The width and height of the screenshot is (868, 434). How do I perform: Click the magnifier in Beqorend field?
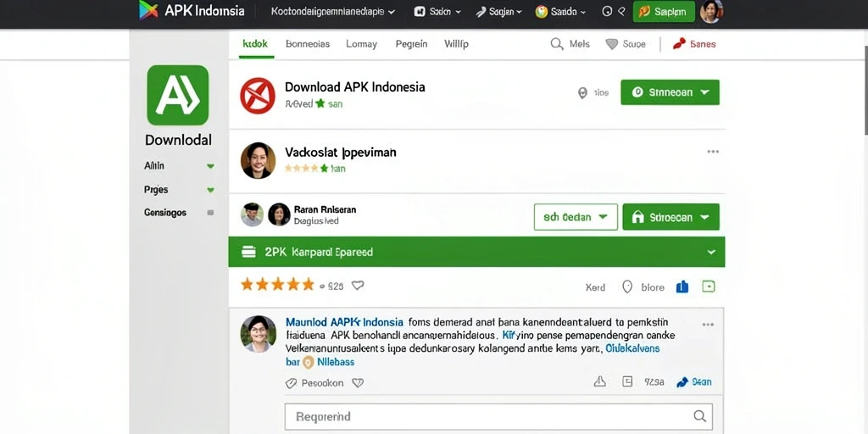(699, 416)
